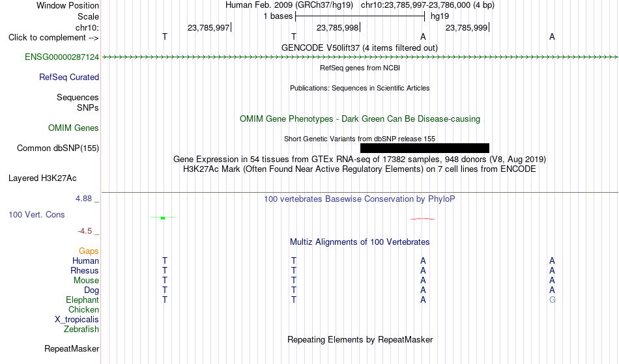Click the black dbSNP variant block

point(425,148)
